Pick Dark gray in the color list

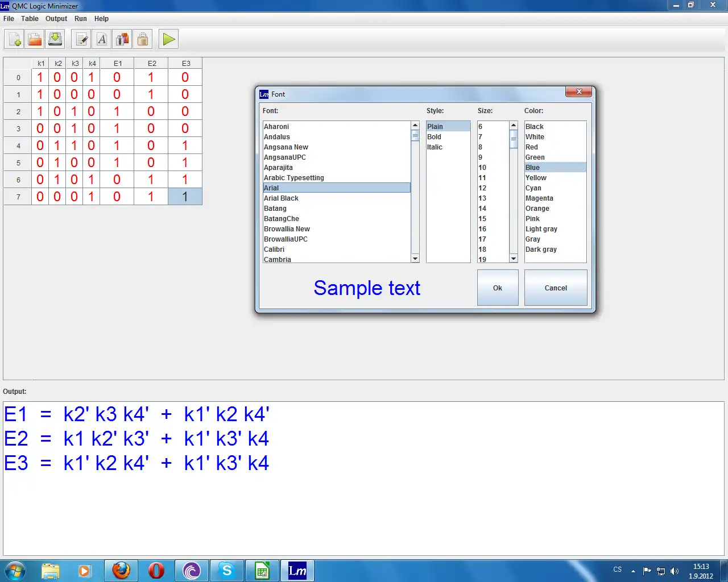pos(555,250)
